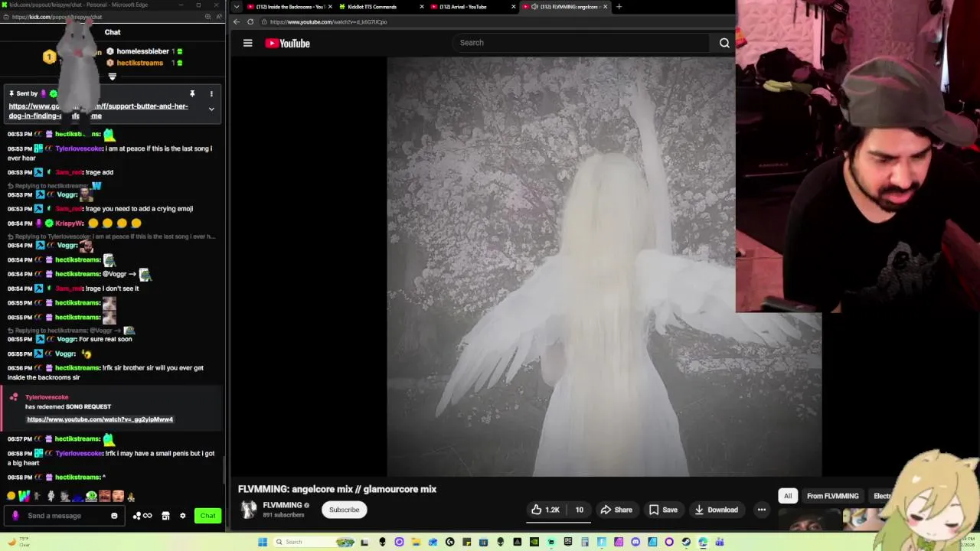980x551 pixels.
Task: Insert the green alien emote
Action: pyautogui.click(x=91, y=496)
